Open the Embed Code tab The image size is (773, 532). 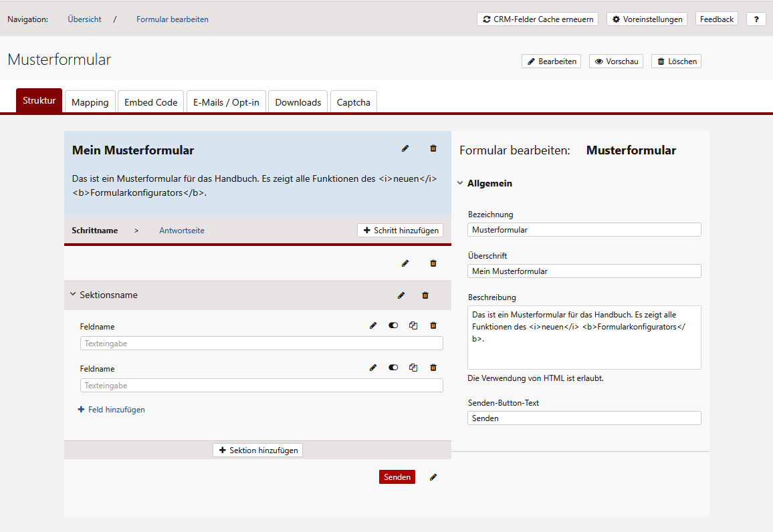[x=151, y=102]
